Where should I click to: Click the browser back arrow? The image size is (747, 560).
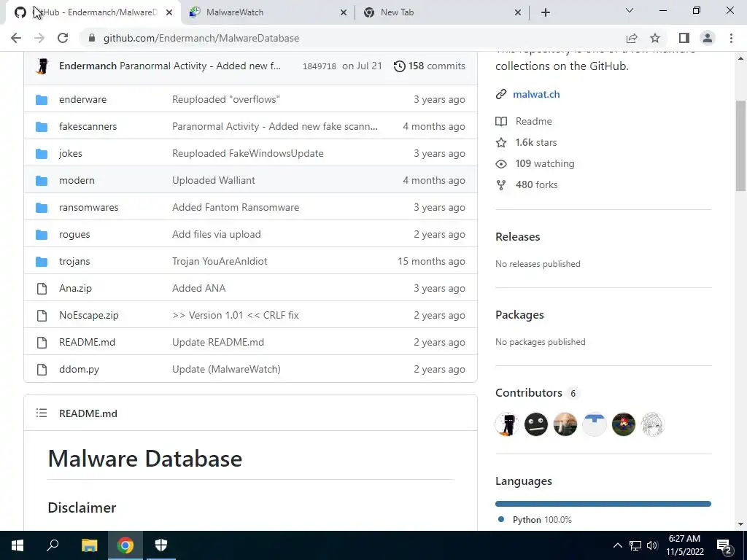point(16,38)
